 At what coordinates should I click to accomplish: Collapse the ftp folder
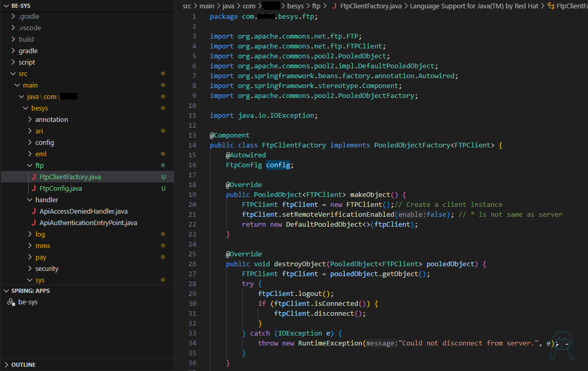pos(30,165)
